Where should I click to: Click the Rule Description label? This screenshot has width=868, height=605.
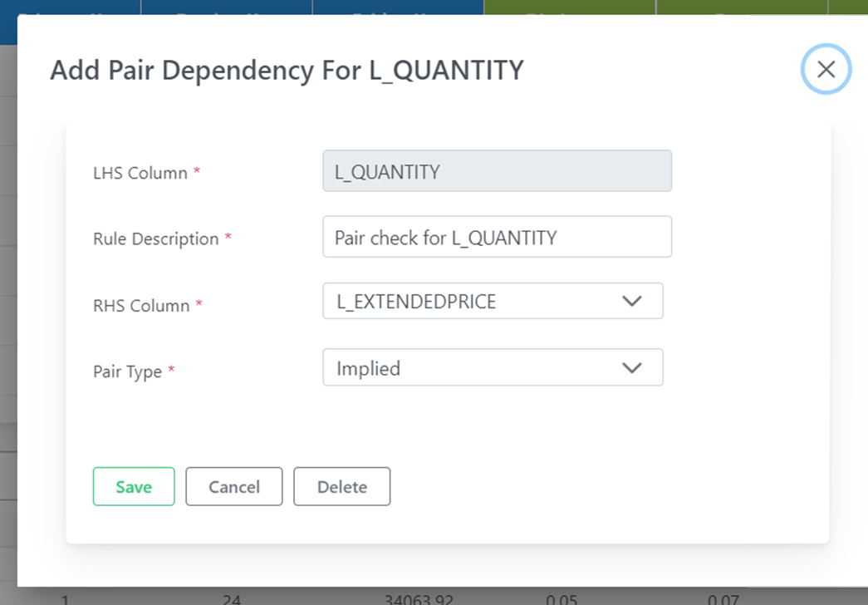pos(156,239)
